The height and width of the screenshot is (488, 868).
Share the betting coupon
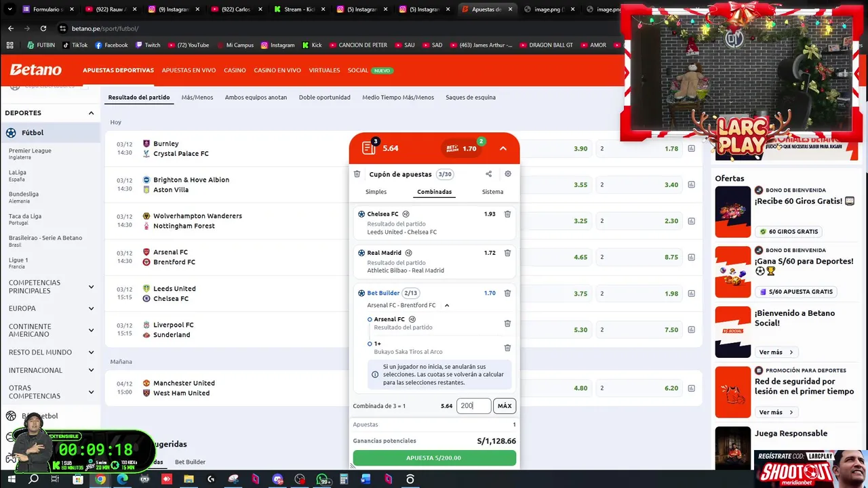(x=488, y=174)
